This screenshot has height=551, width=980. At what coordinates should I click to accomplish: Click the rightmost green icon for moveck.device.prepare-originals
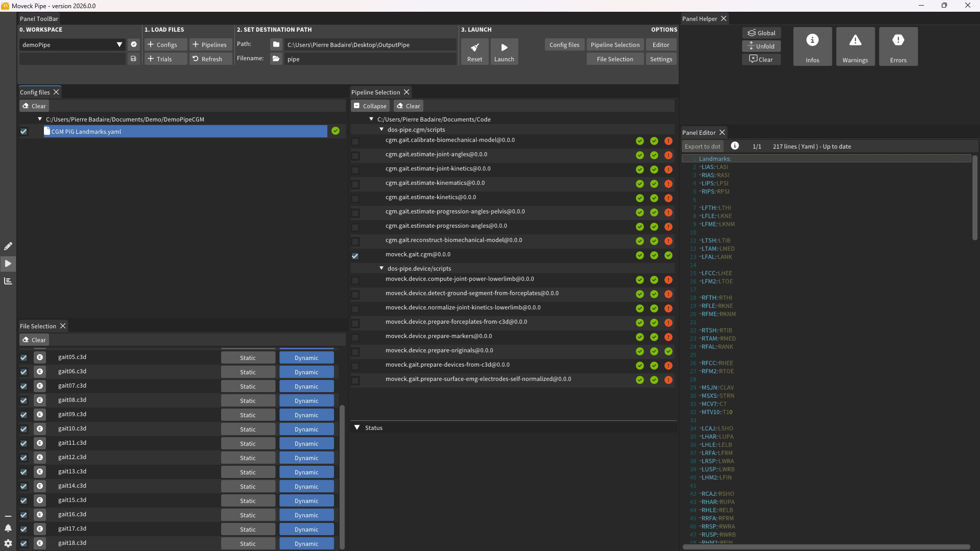coord(668,351)
